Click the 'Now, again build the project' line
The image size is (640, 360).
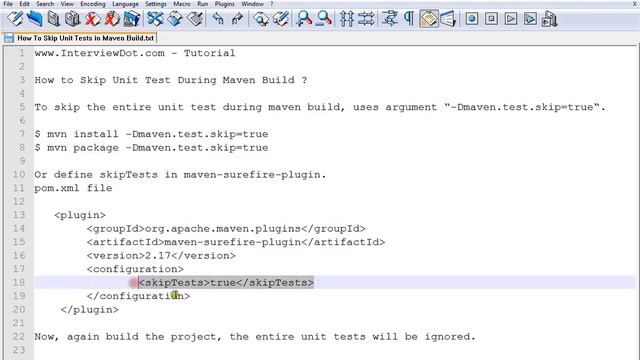[255, 337]
